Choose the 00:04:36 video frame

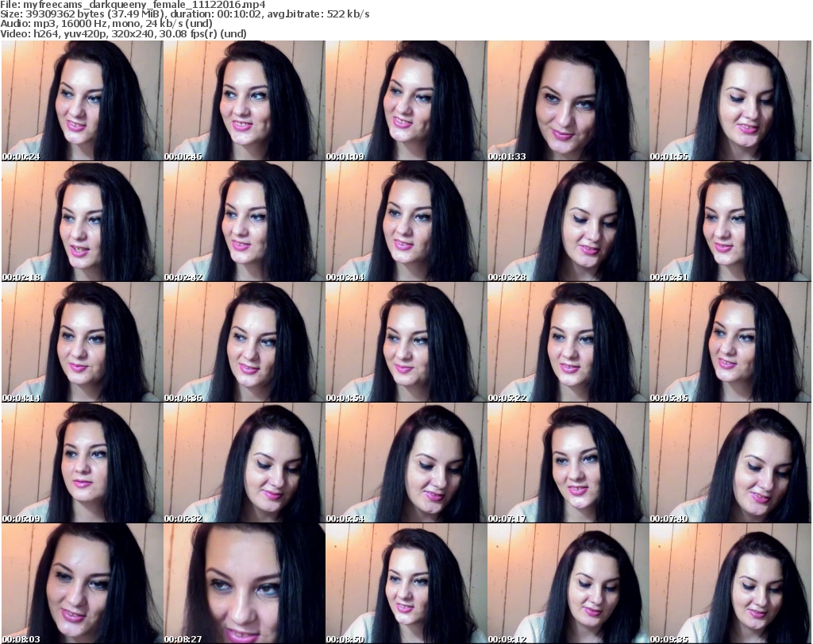pyautogui.click(x=244, y=342)
